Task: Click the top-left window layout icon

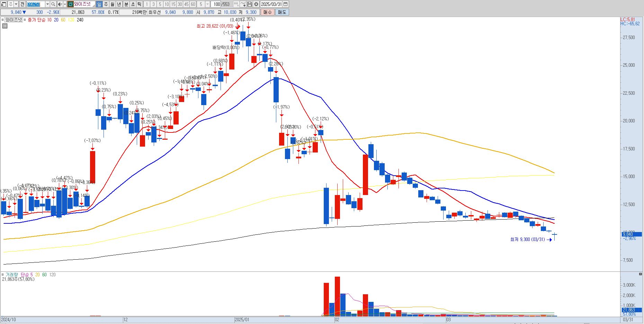Action: coord(4,4)
